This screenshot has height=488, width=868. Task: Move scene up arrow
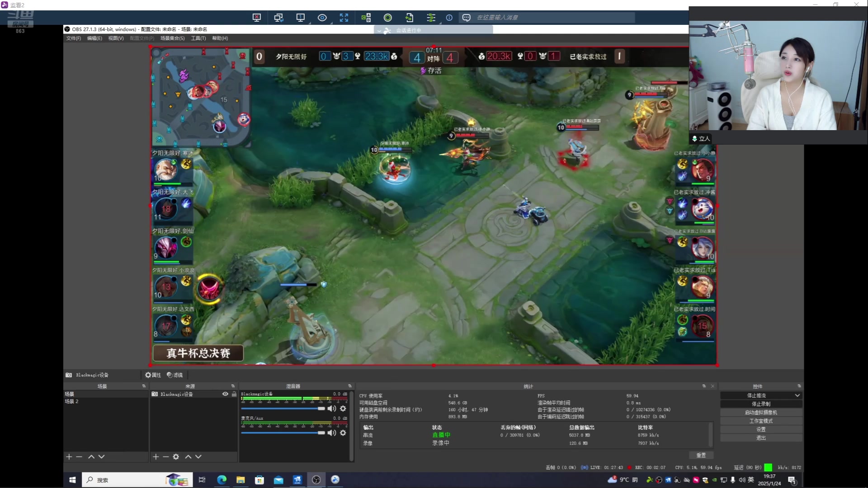tap(91, 457)
